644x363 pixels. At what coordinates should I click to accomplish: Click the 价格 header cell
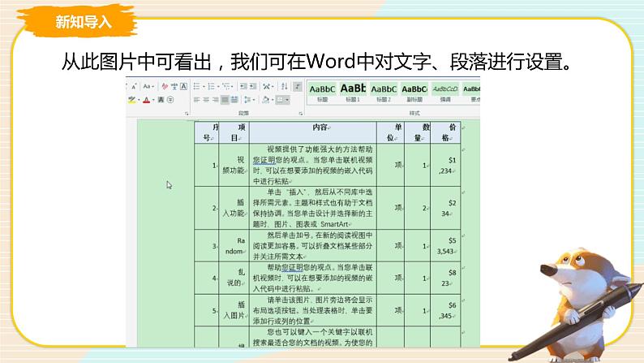click(x=445, y=132)
